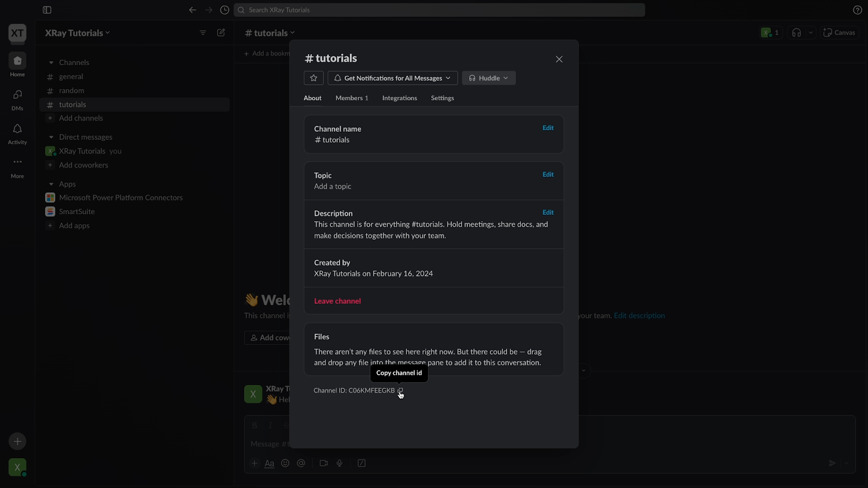Viewport: 868px width, 488px height.
Task: Navigate back in history
Action: coord(193,10)
